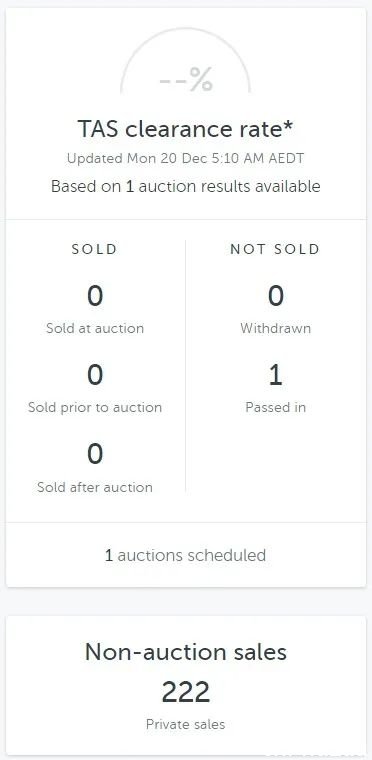The height and width of the screenshot is (760, 372).
Task: Open the Passed in label
Action: [275, 408]
